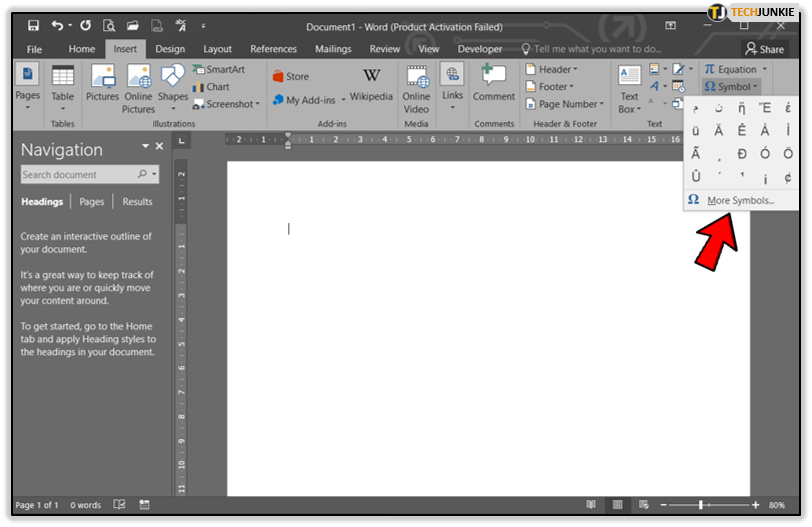Insert the Ó symbol from the gallery
This screenshot has width=812, height=527.
[x=765, y=154]
